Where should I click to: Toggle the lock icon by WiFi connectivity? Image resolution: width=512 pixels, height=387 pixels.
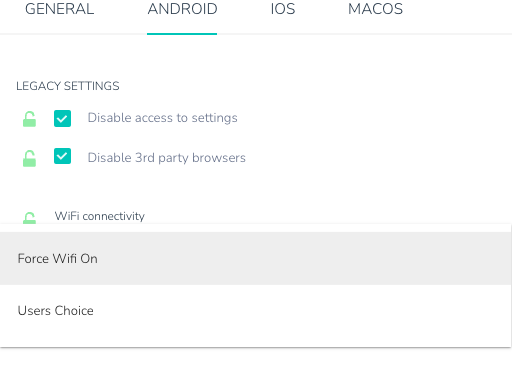click(x=29, y=218)
